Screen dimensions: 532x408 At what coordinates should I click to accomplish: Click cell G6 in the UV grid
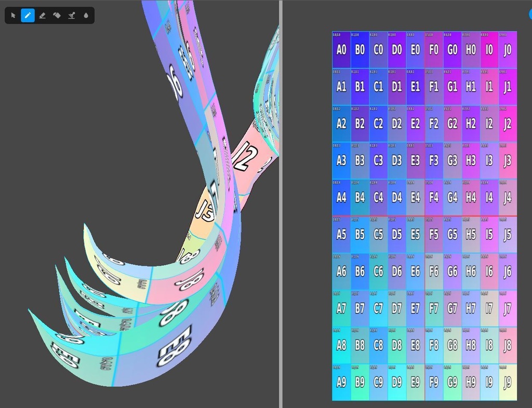pos(453,271)
